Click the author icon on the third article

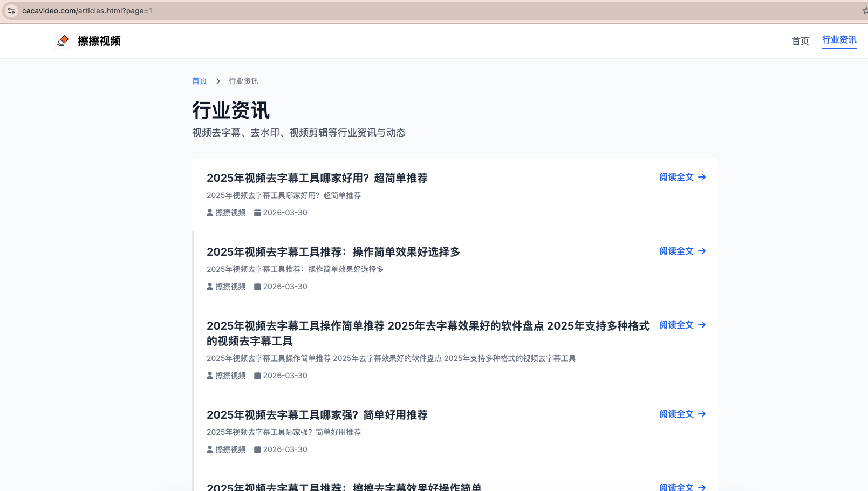(209, 375)
